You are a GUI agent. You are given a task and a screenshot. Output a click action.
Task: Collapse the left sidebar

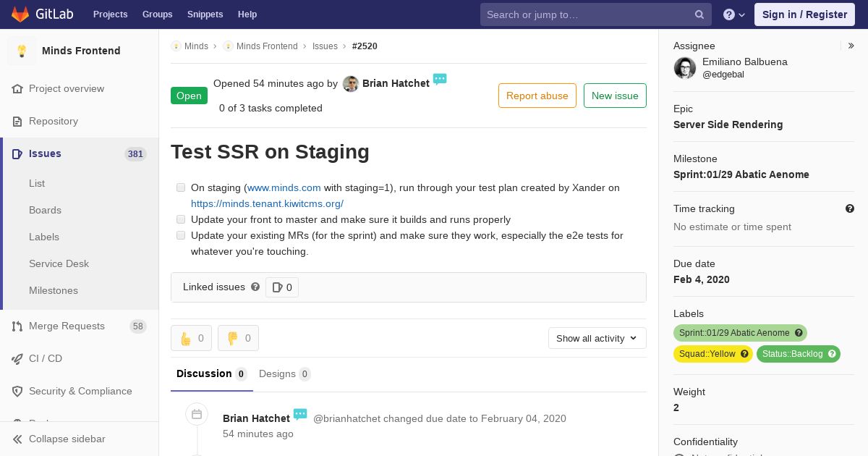(x=67, y=439)
